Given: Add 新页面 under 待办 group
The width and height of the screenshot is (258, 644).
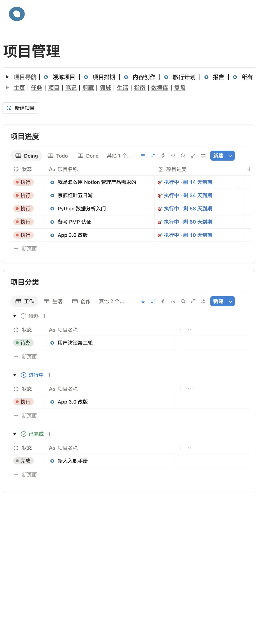Looking at the screenshot, I should (x=25, y=356).
